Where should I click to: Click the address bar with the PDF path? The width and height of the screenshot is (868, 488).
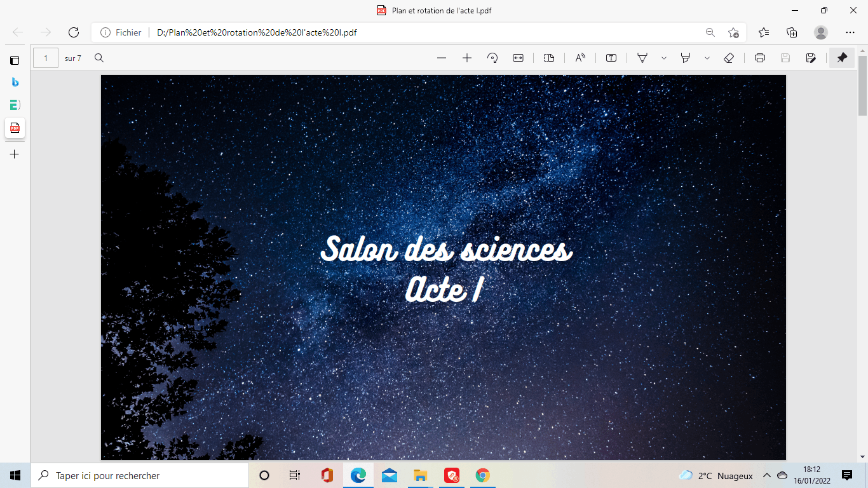tap(419, 32)
